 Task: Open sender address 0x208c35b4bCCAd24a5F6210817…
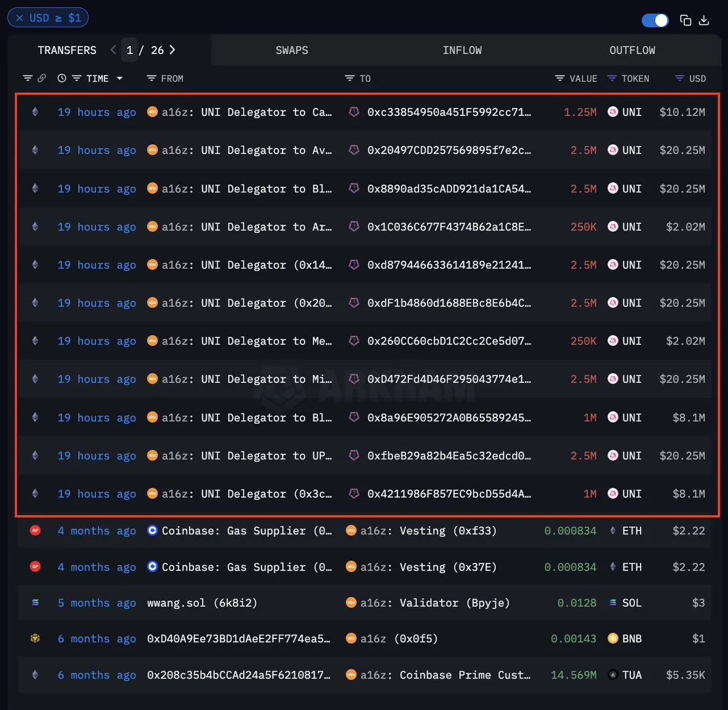click(x=238, y=675)
